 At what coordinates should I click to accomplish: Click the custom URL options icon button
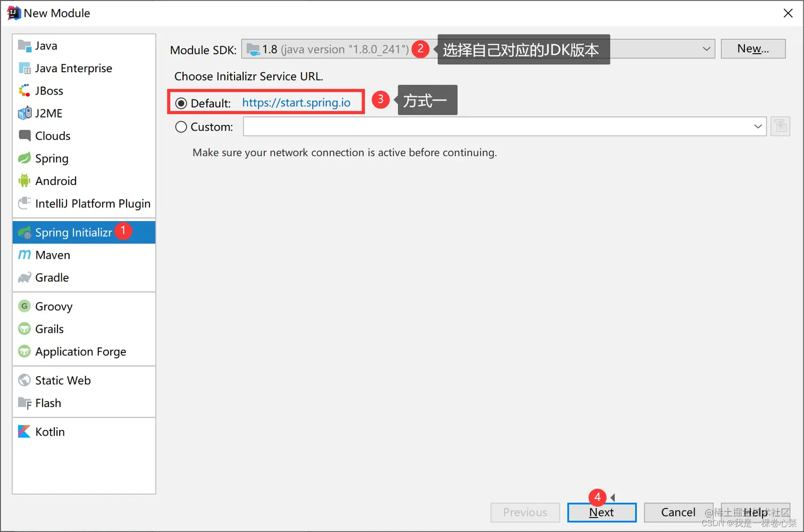[780, 126]
